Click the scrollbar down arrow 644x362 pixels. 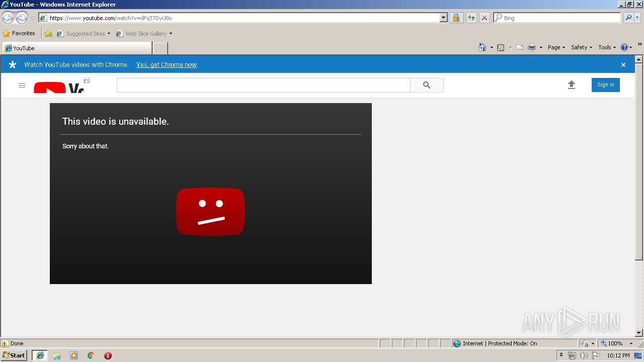pyautogui.click(x=639, y=333)
